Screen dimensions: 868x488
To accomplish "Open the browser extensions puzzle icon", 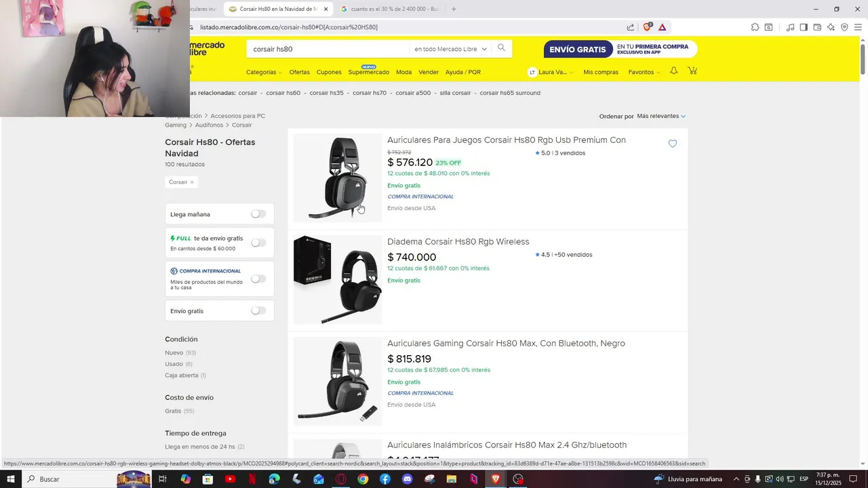I will tap(755, 27).
